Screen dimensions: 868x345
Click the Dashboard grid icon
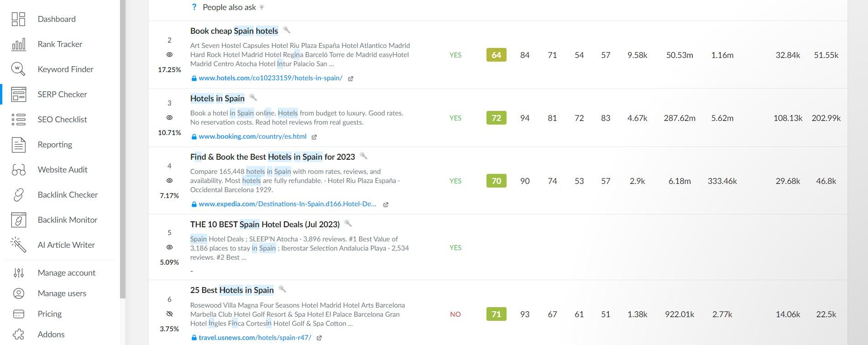18,19
